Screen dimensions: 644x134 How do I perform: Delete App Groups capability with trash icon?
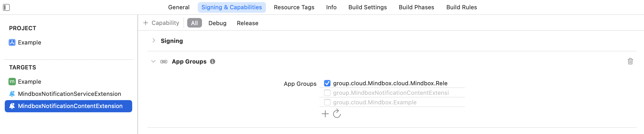[630, 61]
